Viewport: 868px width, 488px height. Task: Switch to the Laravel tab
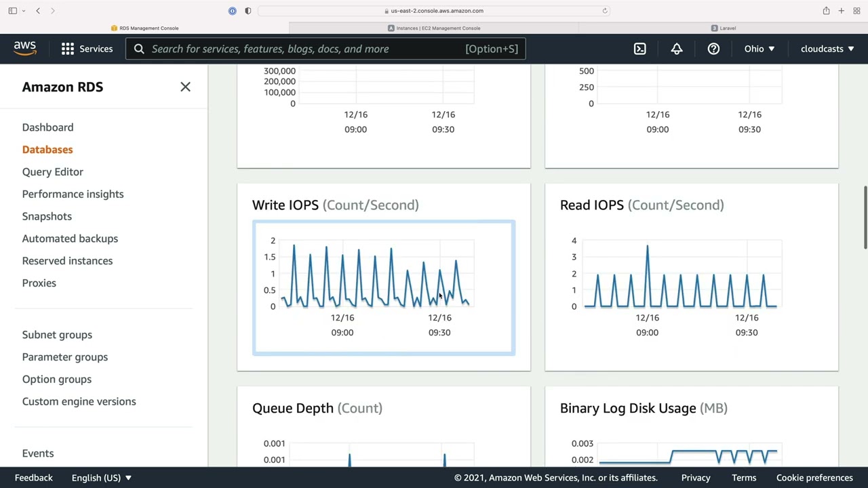(724, 28)
